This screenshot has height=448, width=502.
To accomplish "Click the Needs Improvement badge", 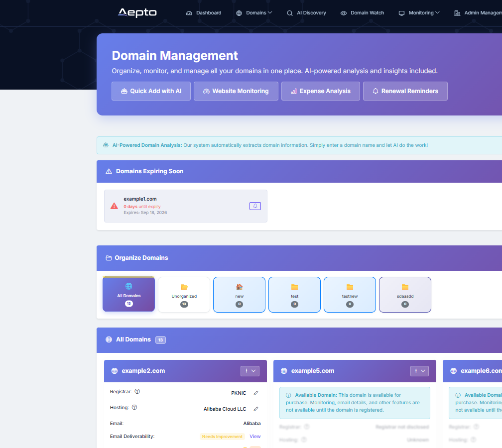I will [x=222, y=437].
